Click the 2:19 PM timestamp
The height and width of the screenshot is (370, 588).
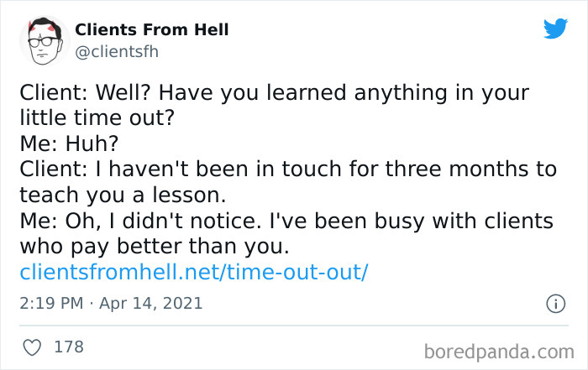51,302
